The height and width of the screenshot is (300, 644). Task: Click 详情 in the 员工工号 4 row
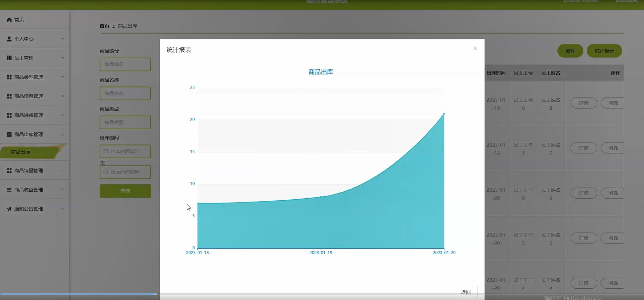584,283
